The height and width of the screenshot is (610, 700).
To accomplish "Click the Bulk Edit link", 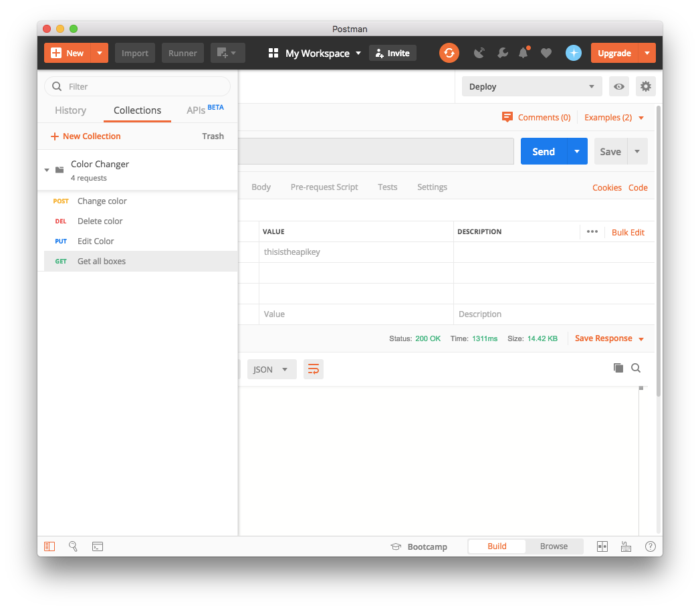I will [x=628, y=232].
